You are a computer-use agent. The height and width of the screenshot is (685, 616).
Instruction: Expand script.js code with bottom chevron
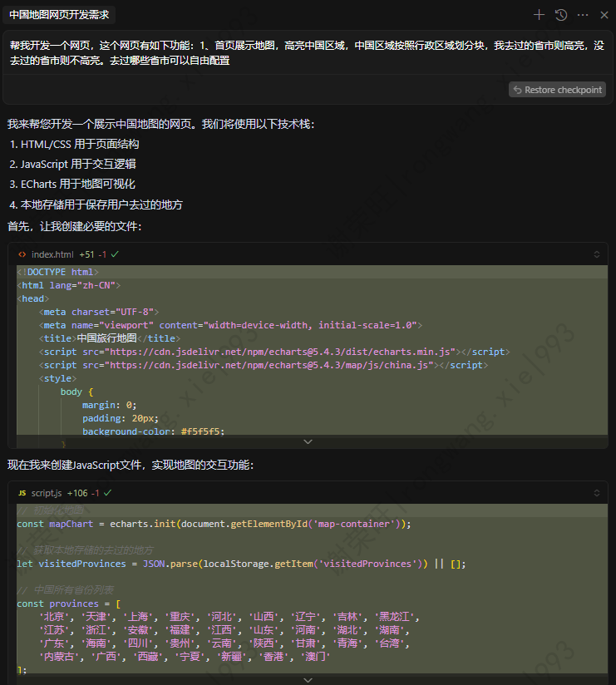pyautogui.click(x=308, y=680)
